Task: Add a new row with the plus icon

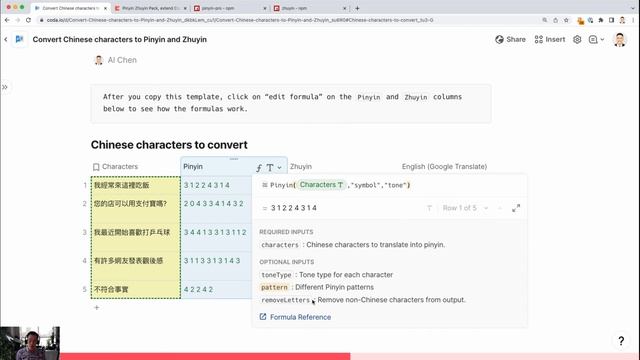Action: click(97, 307)
